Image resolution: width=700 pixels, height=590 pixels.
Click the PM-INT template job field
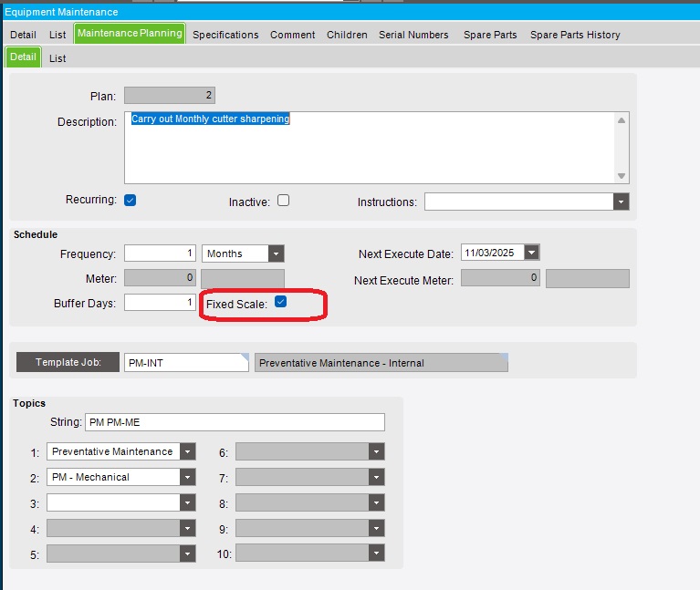(x=186, y=363)
